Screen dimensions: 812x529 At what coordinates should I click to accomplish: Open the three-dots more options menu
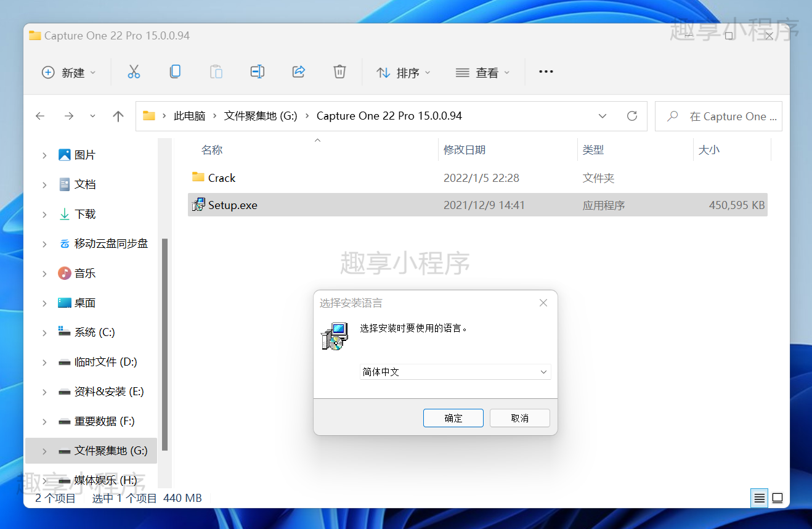coord(546,72)
